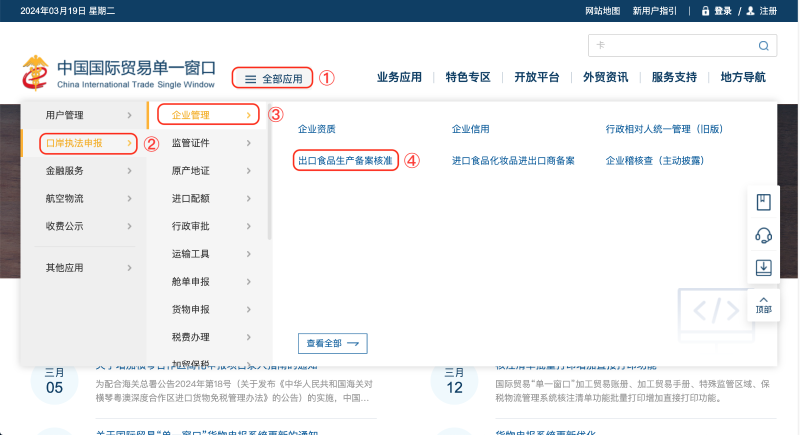800x435 pixels.
Task: Expand the 金融服务 chevron arrow
Action: (130, 171)
